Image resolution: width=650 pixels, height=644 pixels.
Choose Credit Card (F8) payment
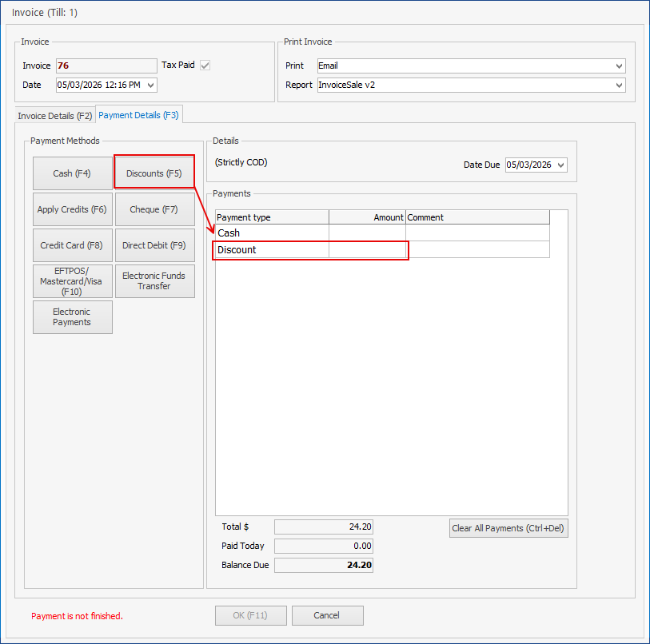[72, 245]
